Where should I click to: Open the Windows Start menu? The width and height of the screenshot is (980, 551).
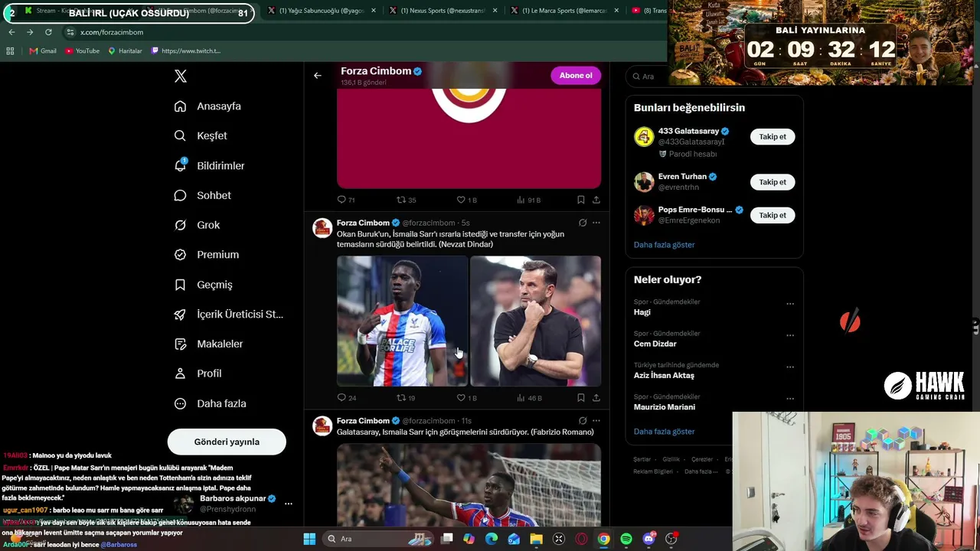(x=309, y=539)
